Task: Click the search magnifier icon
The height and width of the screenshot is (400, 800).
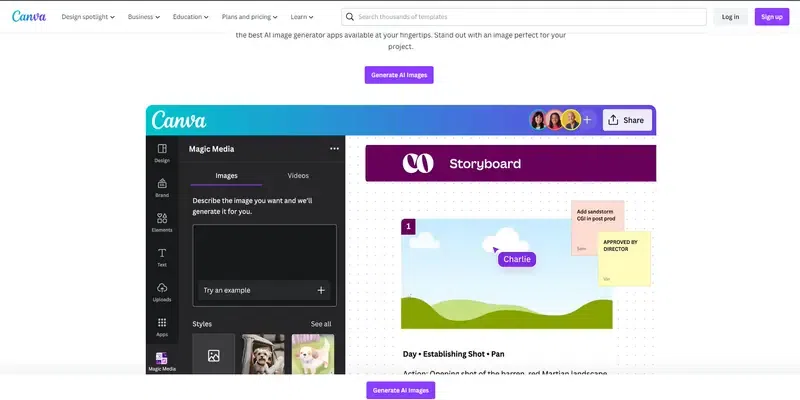Action: click(x=349, y=17)
